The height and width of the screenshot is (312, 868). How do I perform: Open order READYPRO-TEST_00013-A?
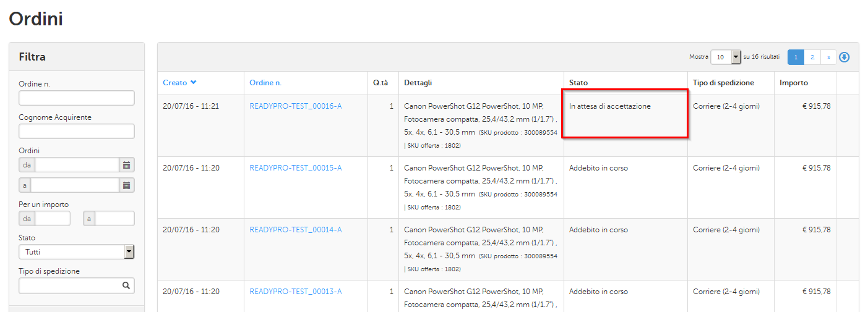(x=295, y=292)
